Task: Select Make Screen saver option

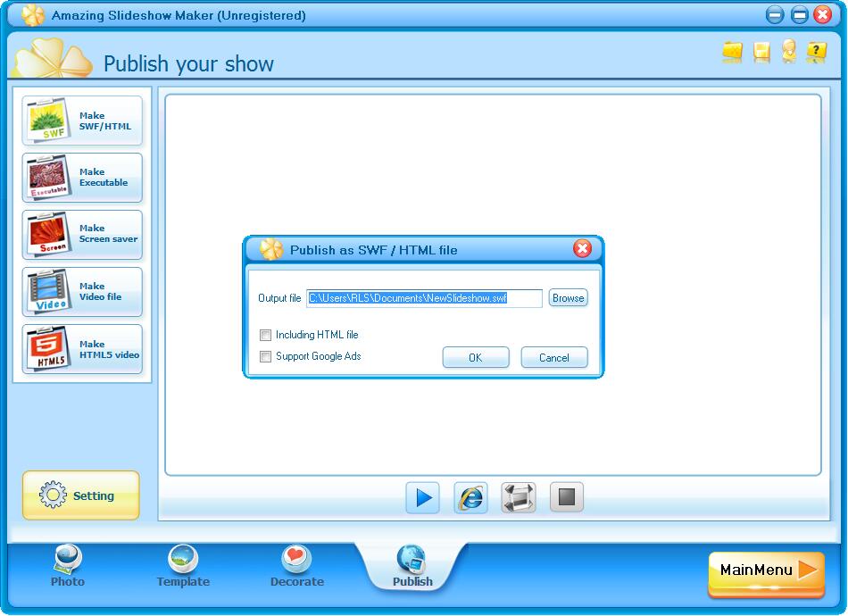Action: point(82,234)
